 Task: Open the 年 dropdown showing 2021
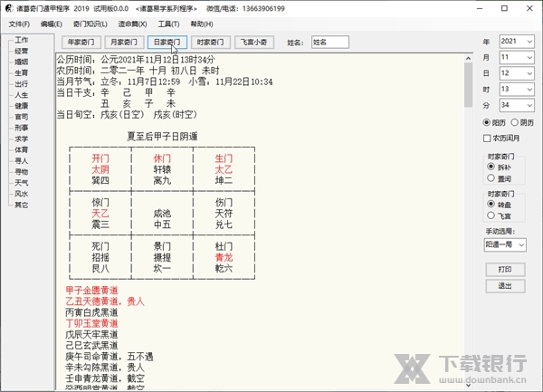pos(517,42)
